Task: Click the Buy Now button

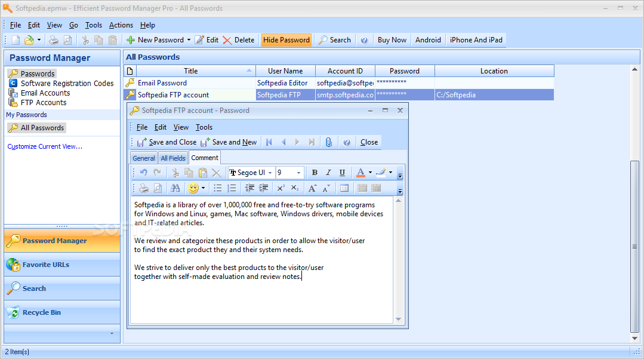Action: pos(392,40)
